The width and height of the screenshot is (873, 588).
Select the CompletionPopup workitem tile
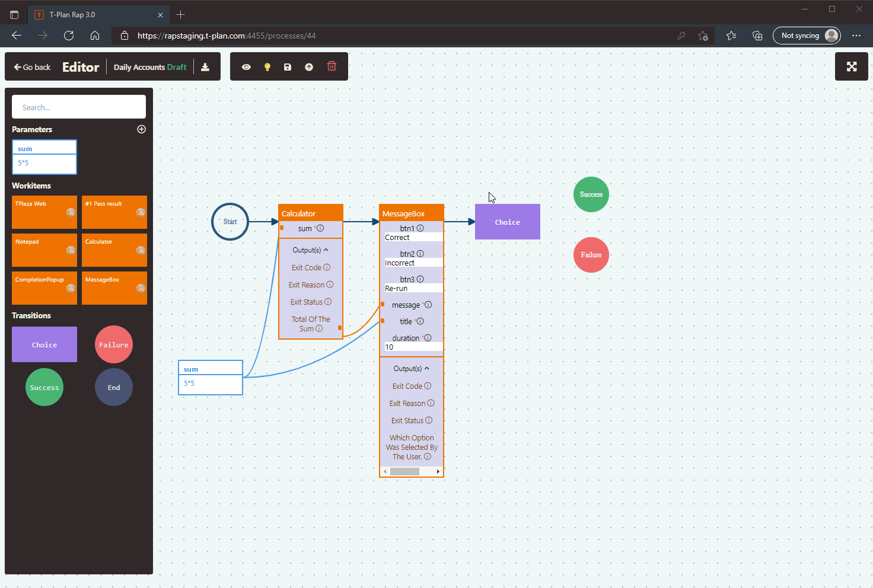coord(44,287)
